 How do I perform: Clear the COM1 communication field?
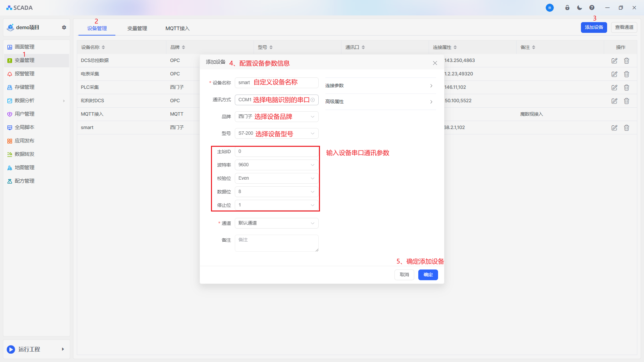pos(313,100)
